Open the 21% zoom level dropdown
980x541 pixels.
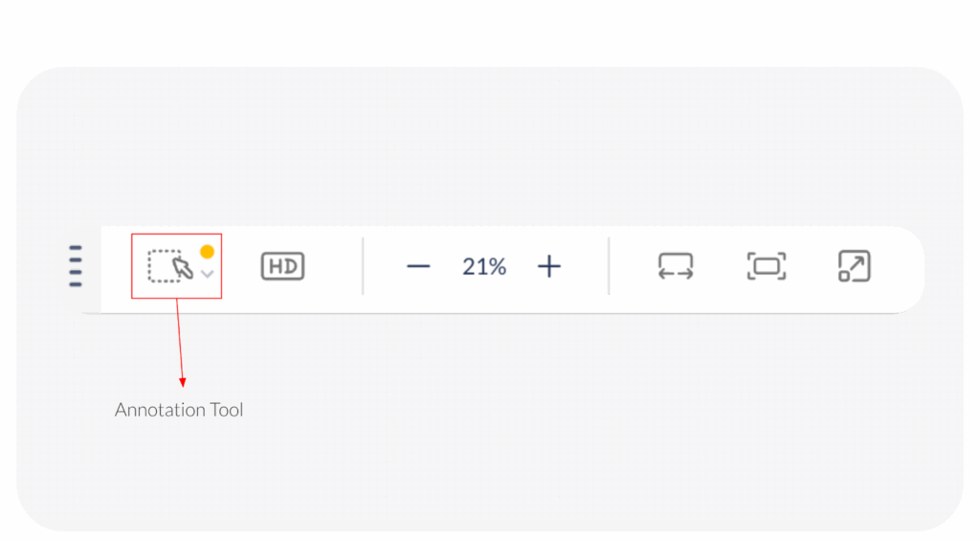(x=484, y=266)
